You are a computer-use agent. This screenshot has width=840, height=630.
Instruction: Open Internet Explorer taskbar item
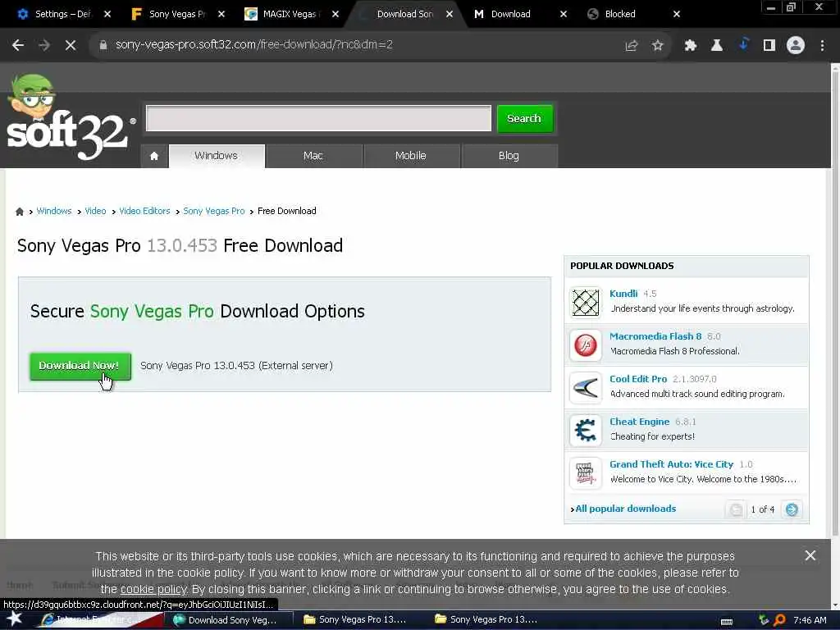coord(99,620)
